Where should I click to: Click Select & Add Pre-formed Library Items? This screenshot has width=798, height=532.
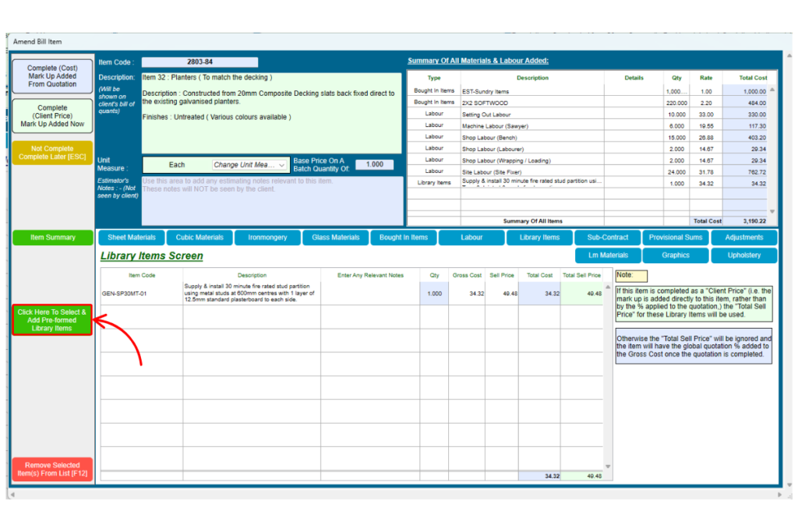[x=52, y=320]
